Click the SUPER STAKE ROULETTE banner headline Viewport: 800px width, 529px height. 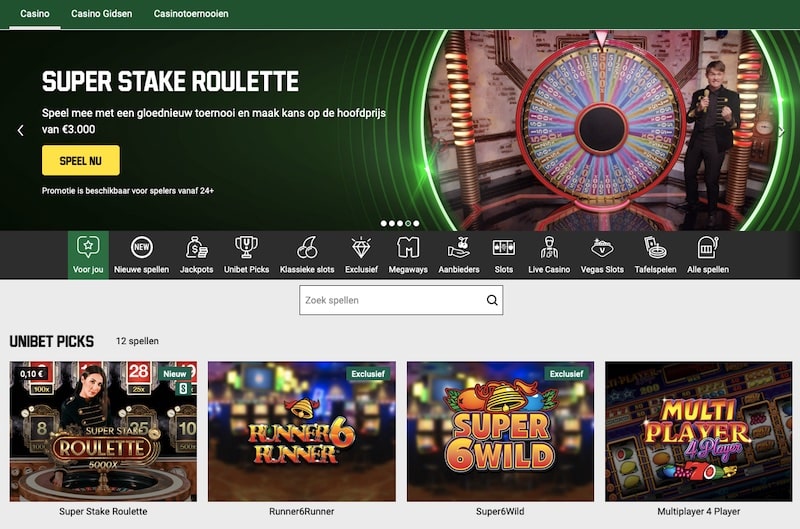(x=170, y=82)
